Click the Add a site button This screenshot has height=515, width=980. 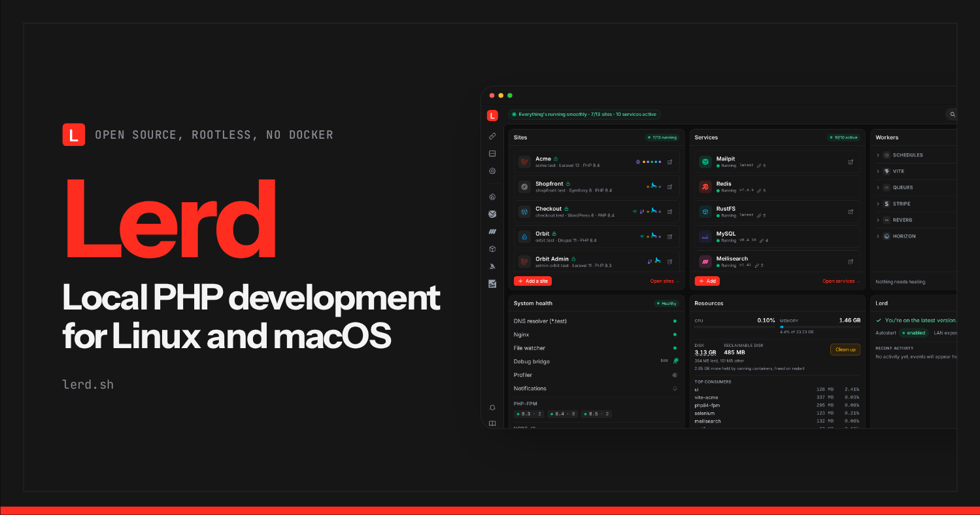tap(533, 281)
